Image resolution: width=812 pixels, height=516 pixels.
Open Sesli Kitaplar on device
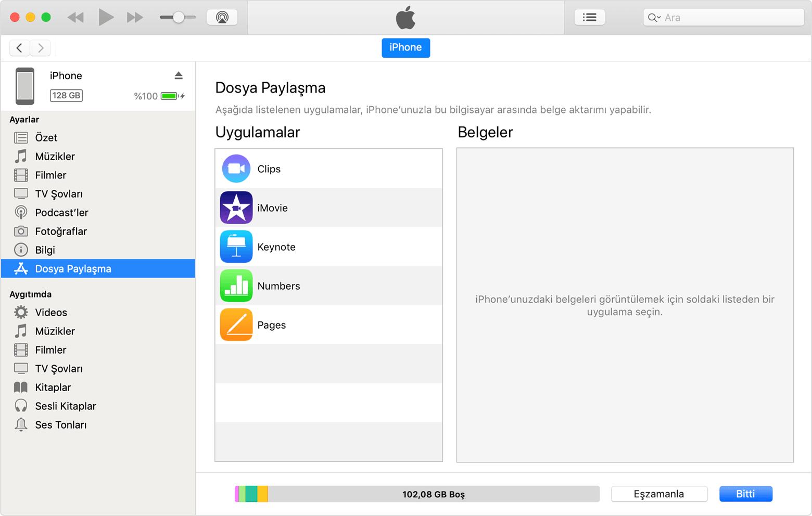point(98,406)
